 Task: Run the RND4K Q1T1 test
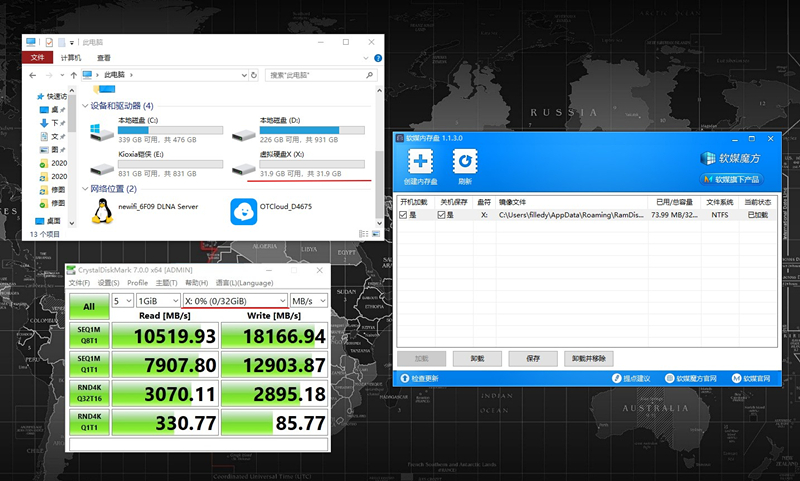point(89,422)
